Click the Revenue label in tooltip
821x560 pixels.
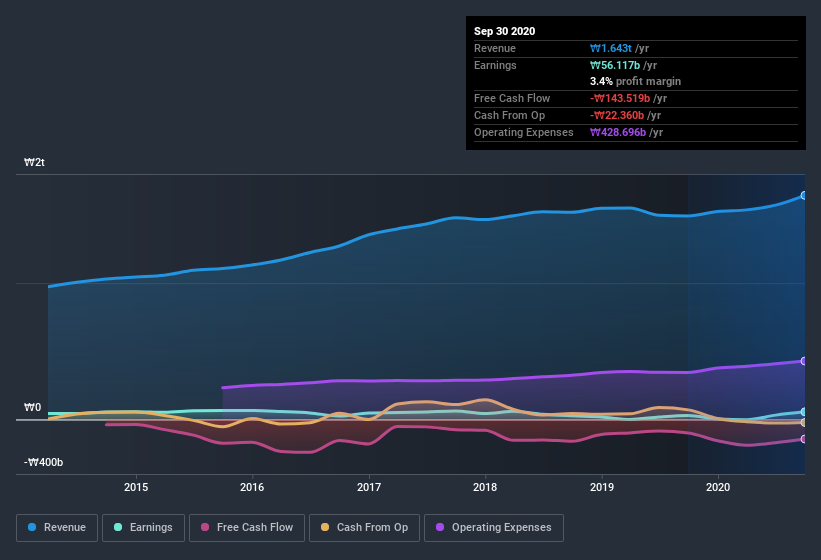495,48
